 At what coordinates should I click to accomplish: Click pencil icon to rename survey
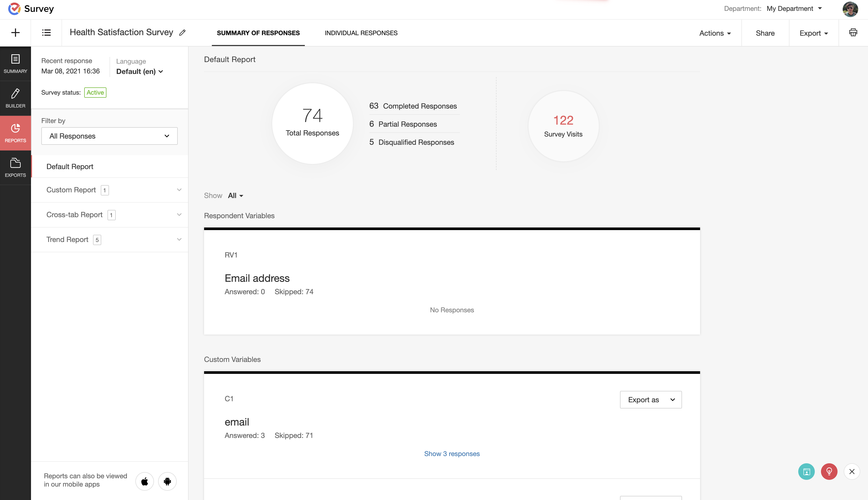point(183,33)
